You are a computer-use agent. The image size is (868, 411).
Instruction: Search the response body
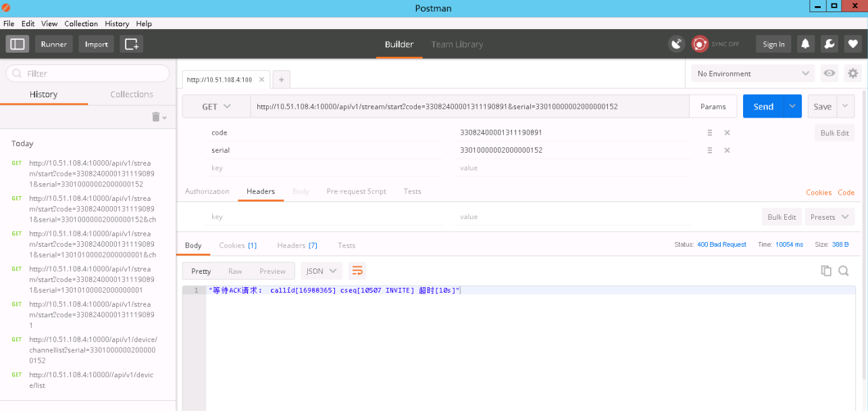pyautogui.click(x=844, y=270)
